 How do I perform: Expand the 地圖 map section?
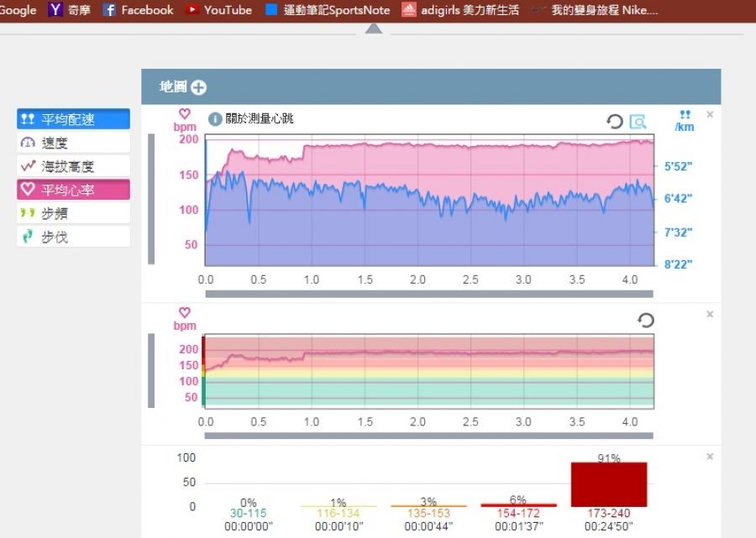[x=198, y=87]
